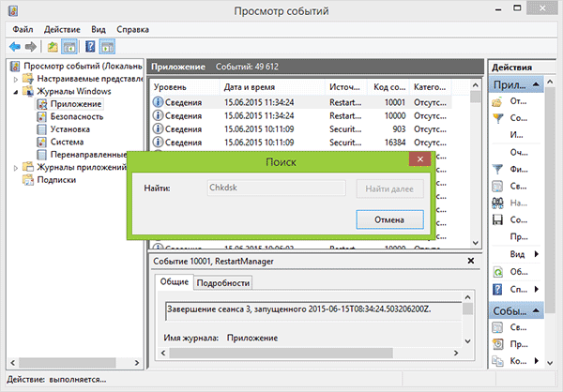Image resolution: width=563 pixels, height=392 pixels.
Task: Click the blue Help question-mark toolbar icon
Action: click(90, 47)
